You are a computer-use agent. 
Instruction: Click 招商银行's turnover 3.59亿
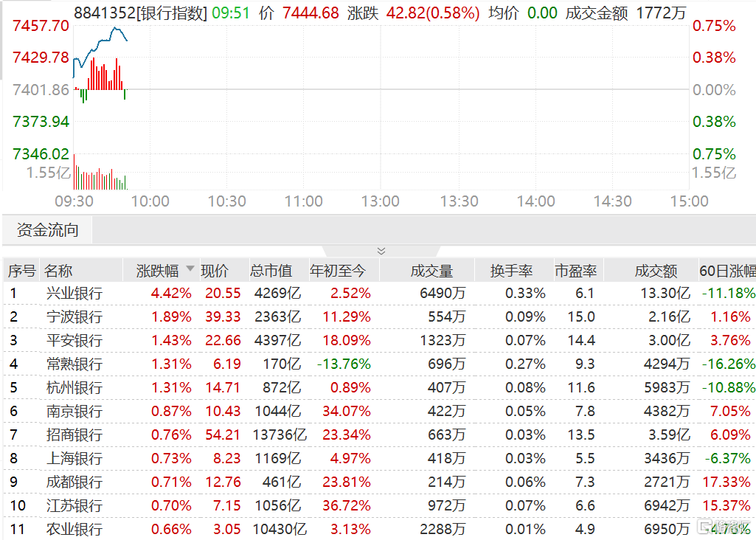(x=669, y=435)
